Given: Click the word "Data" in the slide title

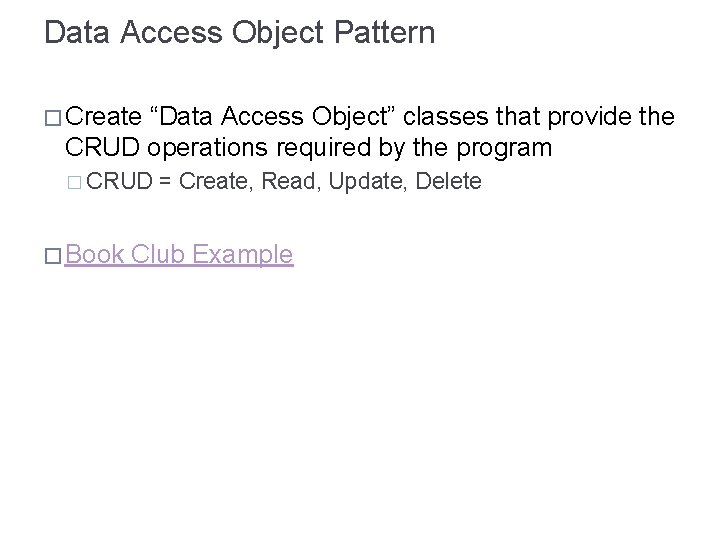Looking at the screenshot, I should (77, 33).
